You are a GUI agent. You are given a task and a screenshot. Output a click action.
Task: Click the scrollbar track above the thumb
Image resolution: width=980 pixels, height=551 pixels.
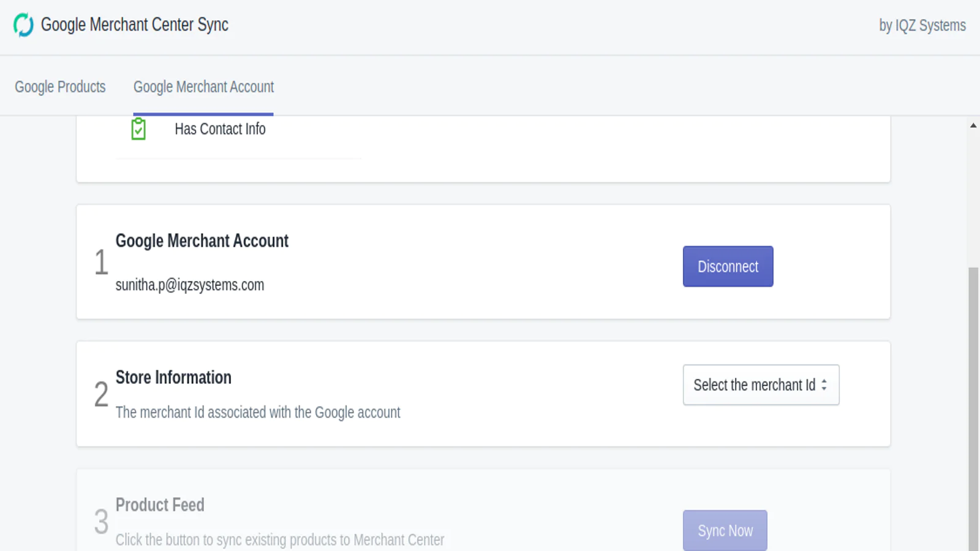pyautogui.click(x=973, y=196)
